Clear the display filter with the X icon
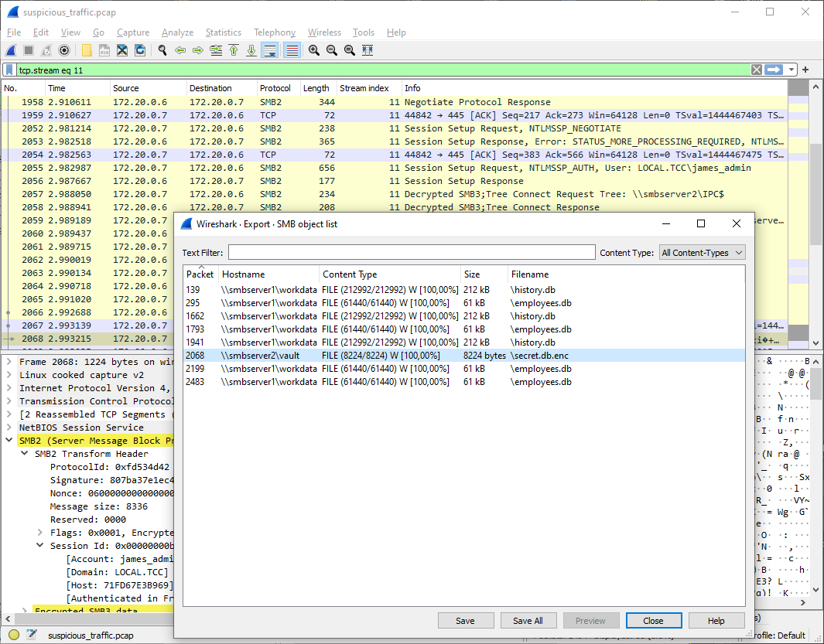 click(756, 70)
